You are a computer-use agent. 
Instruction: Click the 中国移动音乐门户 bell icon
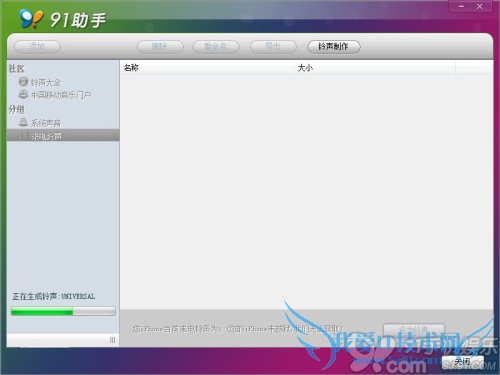coord(23,94)
